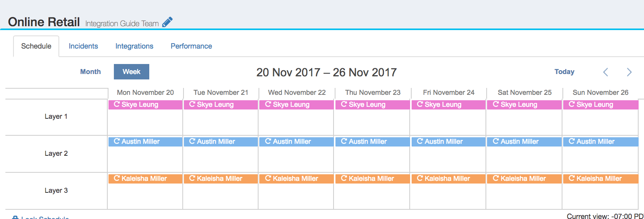Click rotation icon on Austin Miller Wednesday shift

pos(268,141)
